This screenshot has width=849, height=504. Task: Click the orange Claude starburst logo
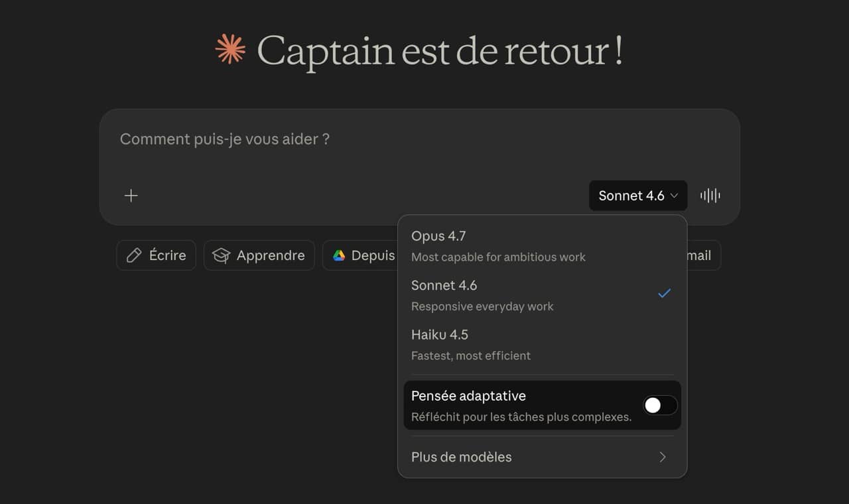click(x=230, y=50)
